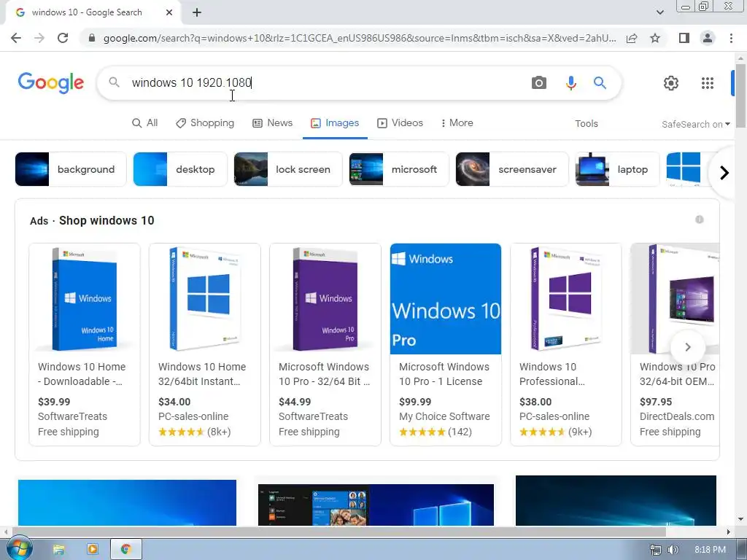Click the share page icon in address bar

(x=632, y=38)
